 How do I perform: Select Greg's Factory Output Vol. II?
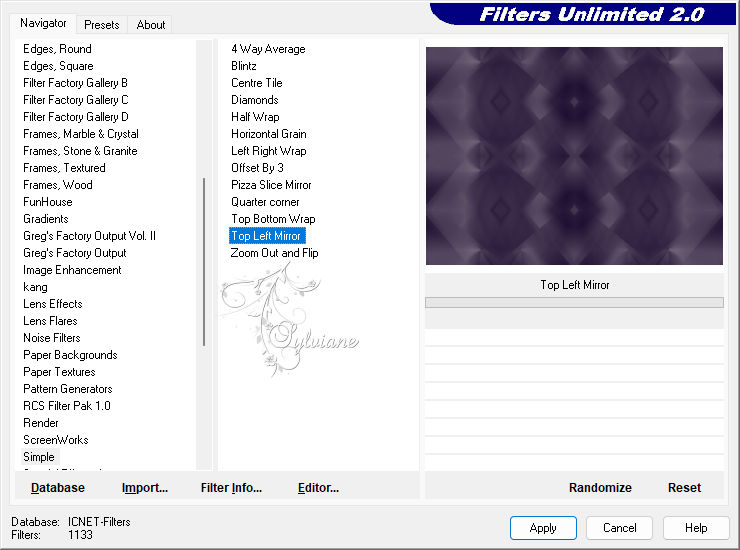89,236
